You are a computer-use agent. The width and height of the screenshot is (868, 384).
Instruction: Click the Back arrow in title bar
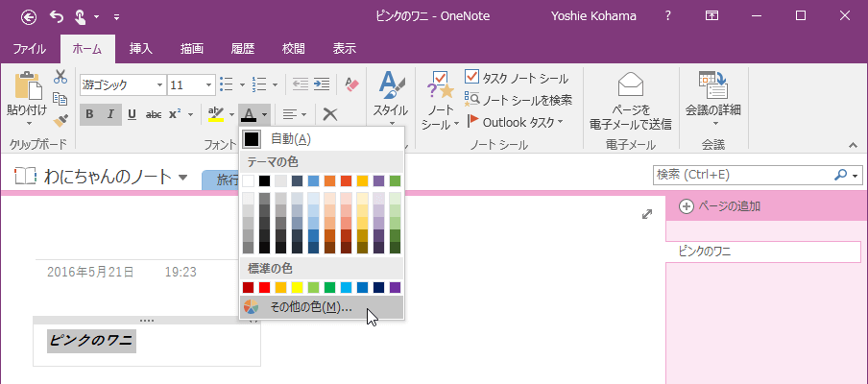click(x=29, y=16)
